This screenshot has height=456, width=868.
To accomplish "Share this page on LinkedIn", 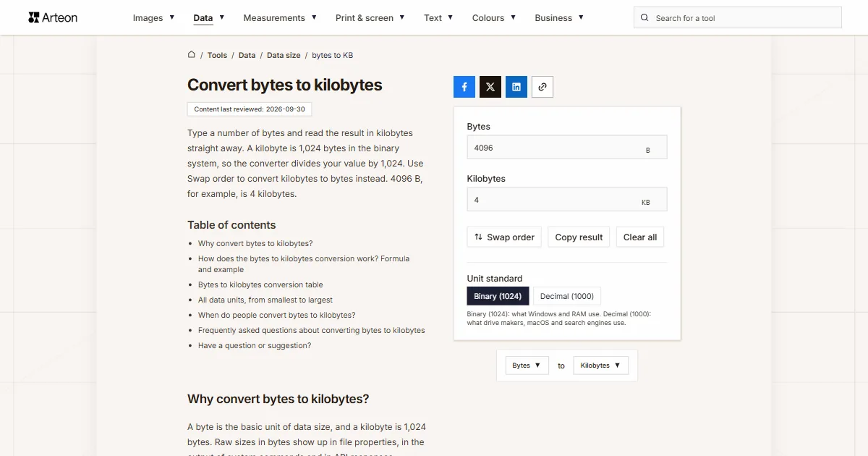I will tap(516, 87).
